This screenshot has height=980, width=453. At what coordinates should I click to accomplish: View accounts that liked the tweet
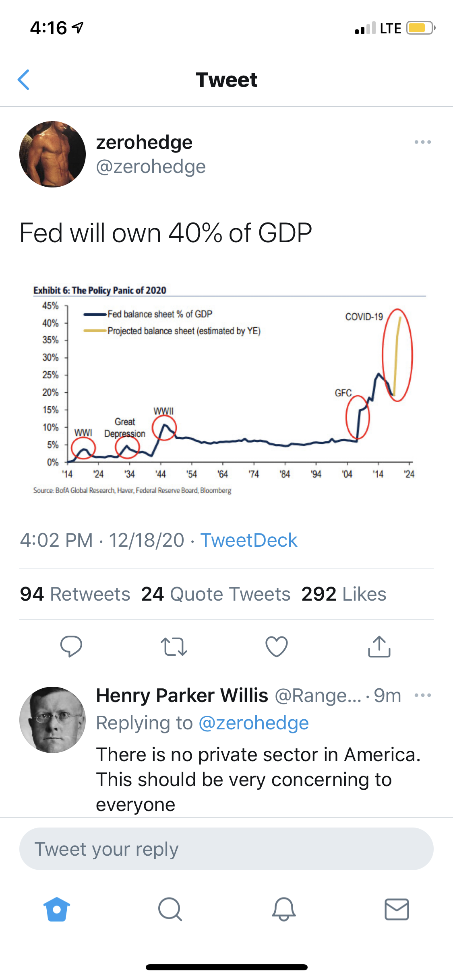[344, 593]
